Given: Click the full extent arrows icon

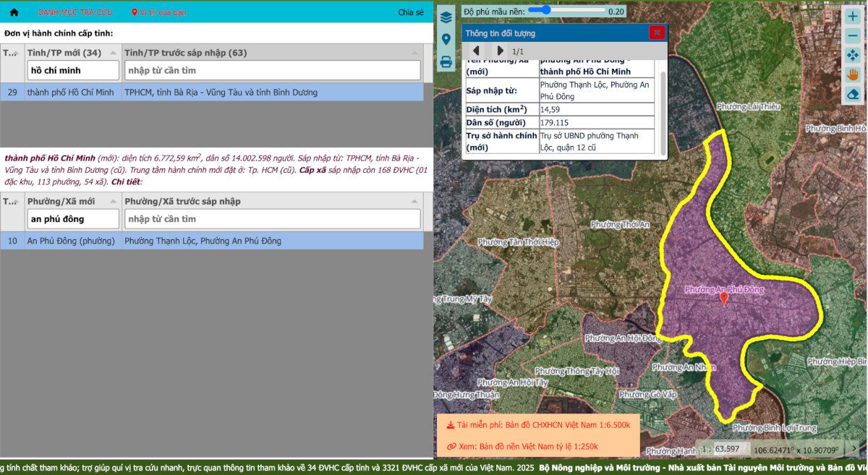Looking at the screenshot, I should click(x=852, y=55).
